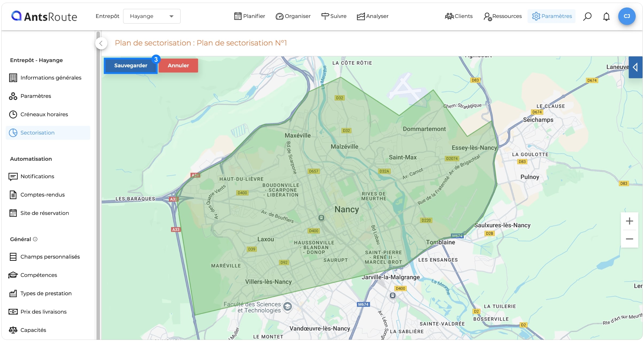Open the Paramètres top menu
The image size is (644, 341).
pos(552,16)
